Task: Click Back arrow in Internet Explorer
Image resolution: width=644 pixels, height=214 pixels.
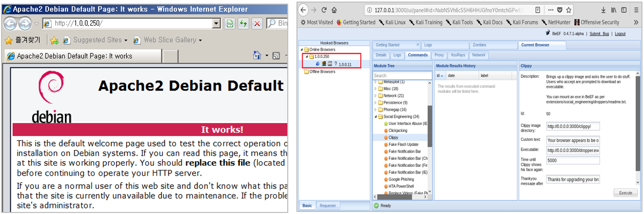Action: (x=10, y=23)
